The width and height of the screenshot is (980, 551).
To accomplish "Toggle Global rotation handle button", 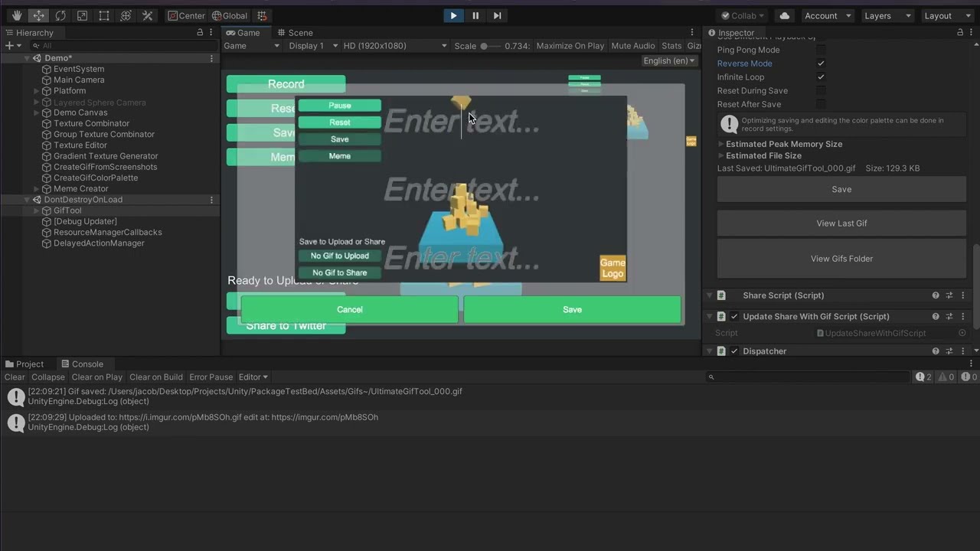I will (x=230, y=15).
